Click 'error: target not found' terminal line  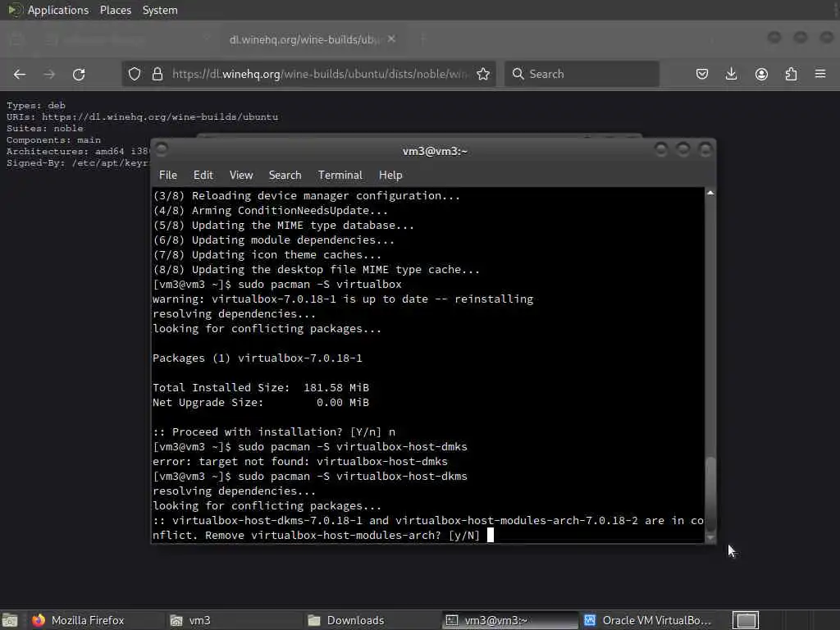point(300,461)
